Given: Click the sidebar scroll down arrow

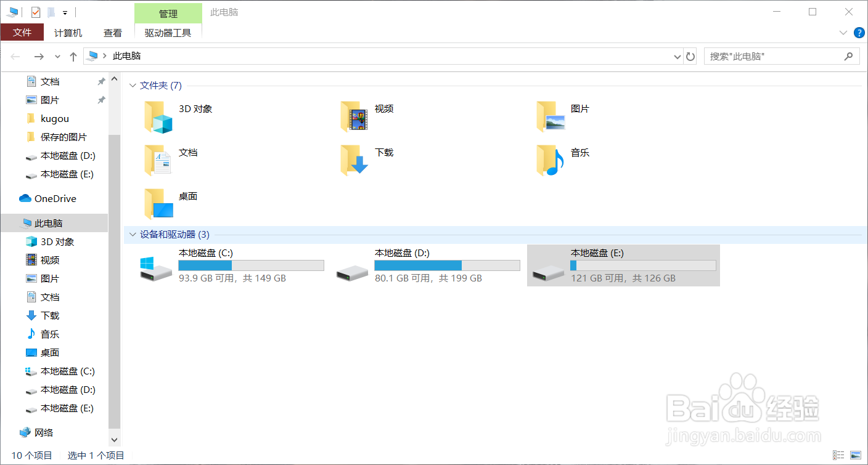Looking at the screenshot, I should pyautogui.click(x=114, y=440).
